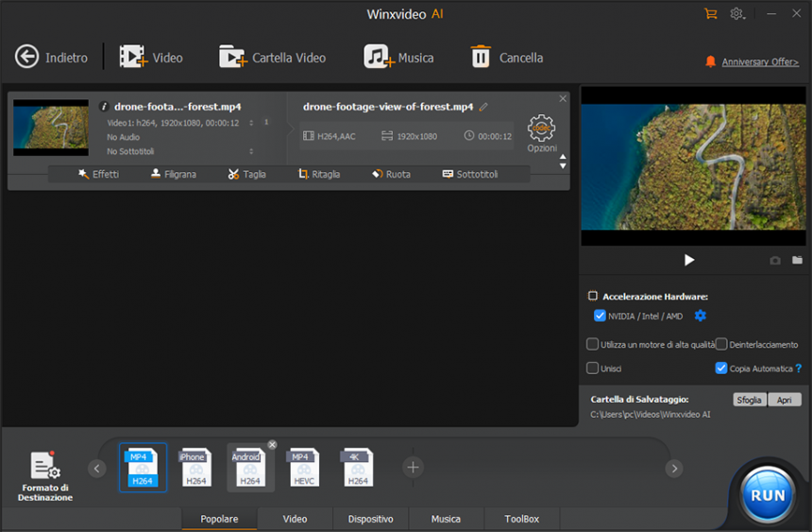Move item down in the list

pyautogui.click(x=563, y=166)
